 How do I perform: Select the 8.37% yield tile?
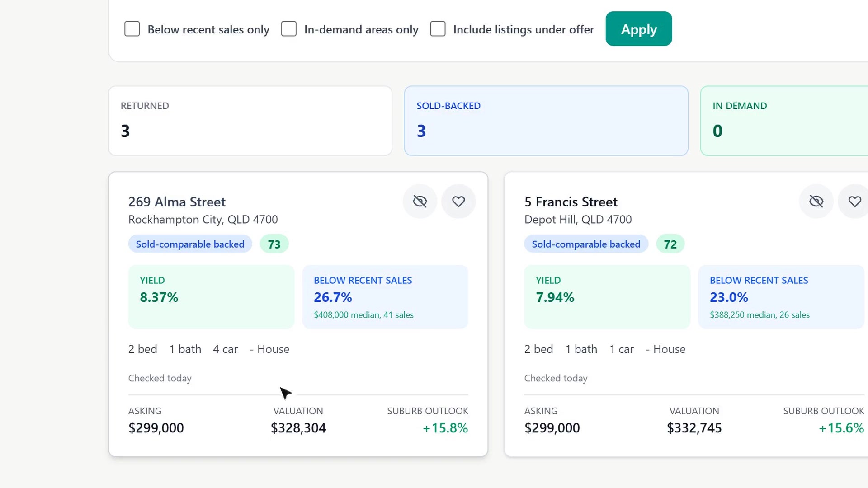click(211, 297)
